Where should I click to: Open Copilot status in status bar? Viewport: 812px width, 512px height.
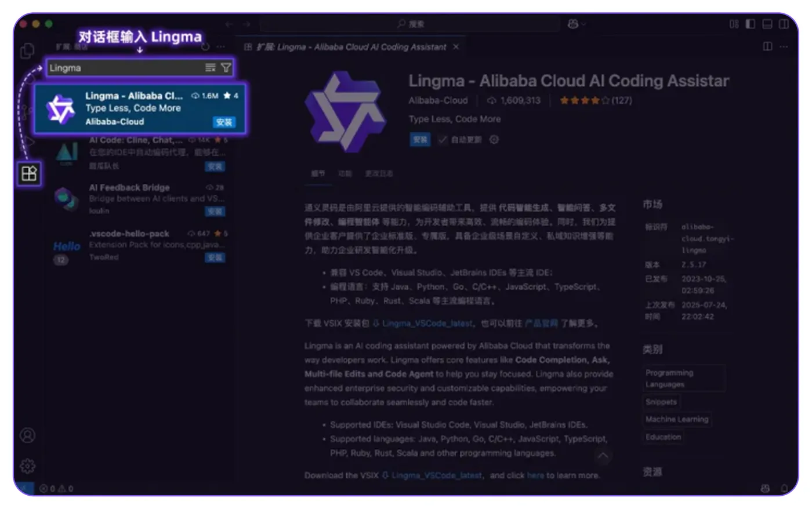(x=765, y=489)
